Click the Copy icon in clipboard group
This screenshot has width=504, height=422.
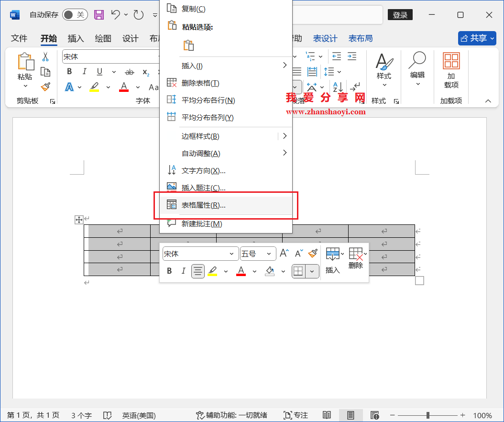coord(45,72)
